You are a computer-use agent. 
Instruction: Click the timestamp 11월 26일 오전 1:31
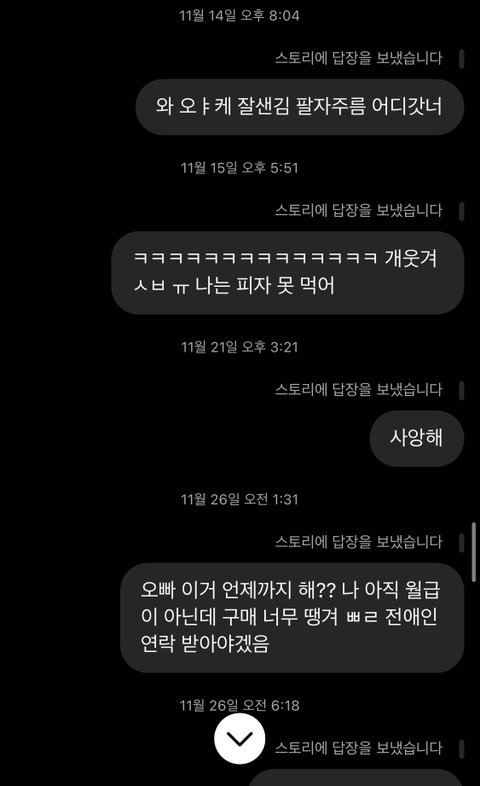pos(239,499)
